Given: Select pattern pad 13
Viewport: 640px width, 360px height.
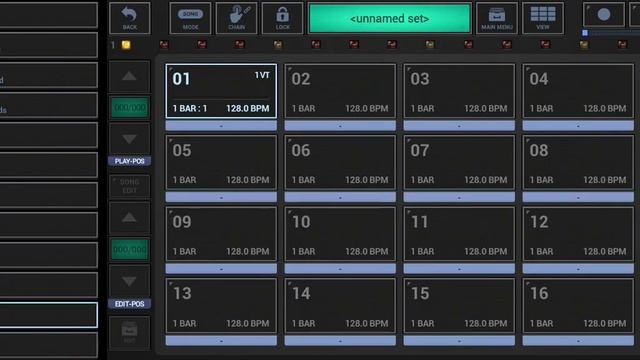Looking at the screenshot, I should pos(221,306).
